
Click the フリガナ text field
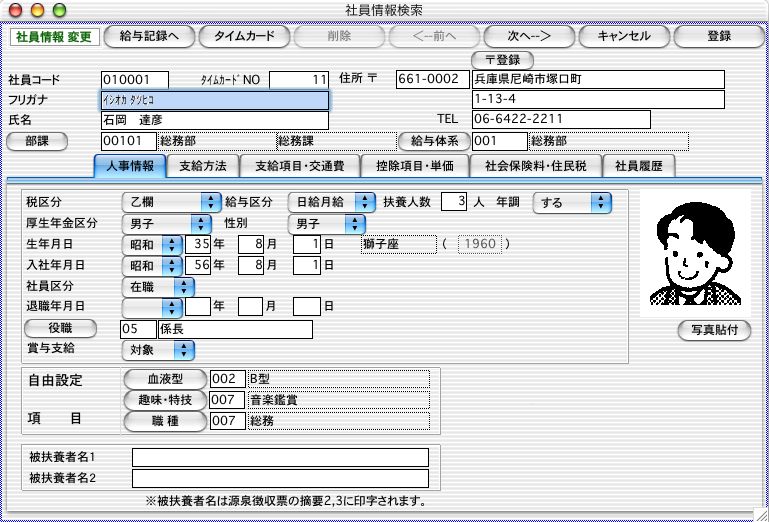coord(215,100)
